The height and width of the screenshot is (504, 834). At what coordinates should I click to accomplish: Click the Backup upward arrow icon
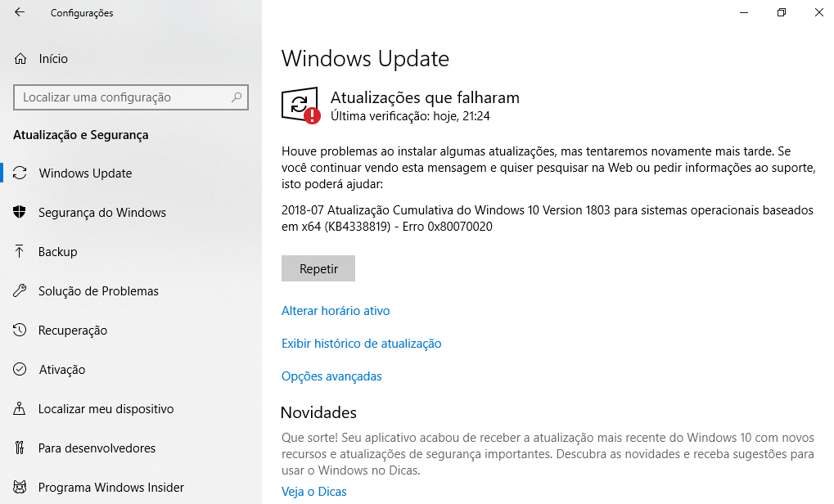point(20,251)
